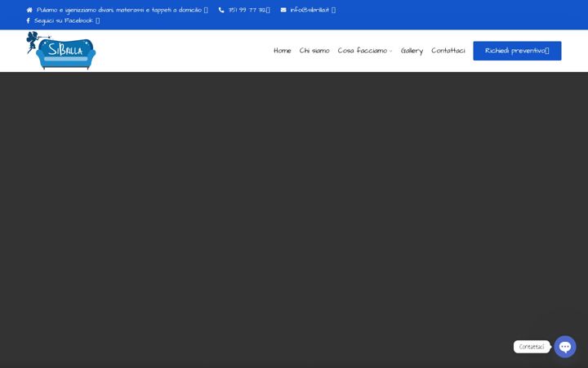Click the phone icon beside the number
Image resolution: width=588 pixels, height=368 pixels.
tap(221, 10)
